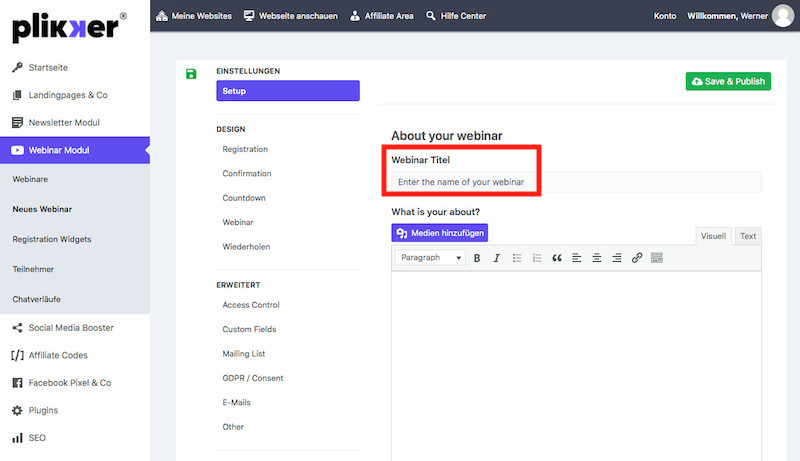
Task: Expand the Social Media Booster section
Action: pyautogui.click(x=70, y=328)
